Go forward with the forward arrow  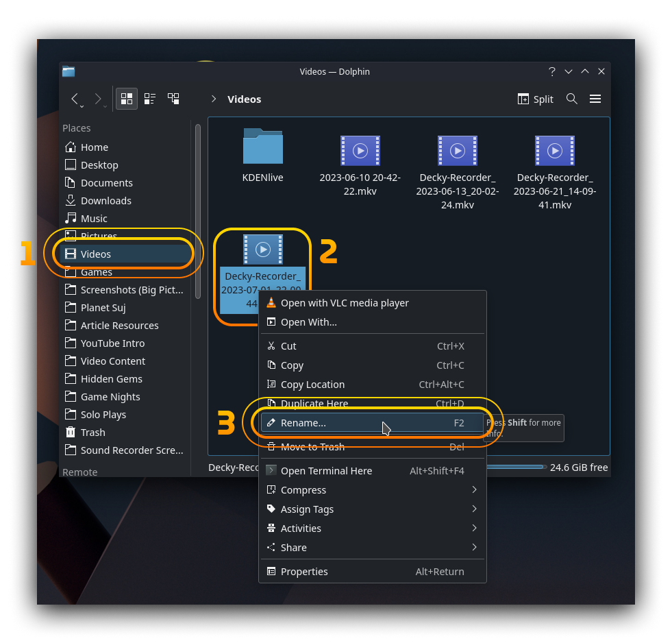pos(98,99)
